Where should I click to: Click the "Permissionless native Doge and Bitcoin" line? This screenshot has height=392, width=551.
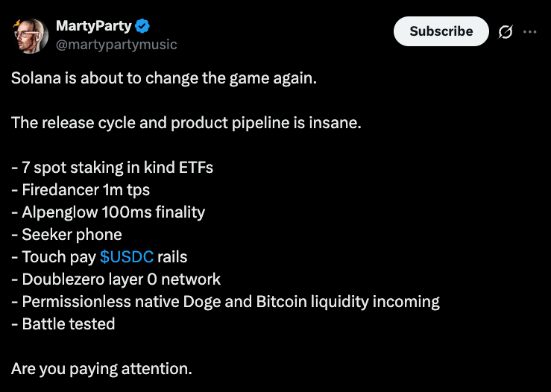pos(225,302)
